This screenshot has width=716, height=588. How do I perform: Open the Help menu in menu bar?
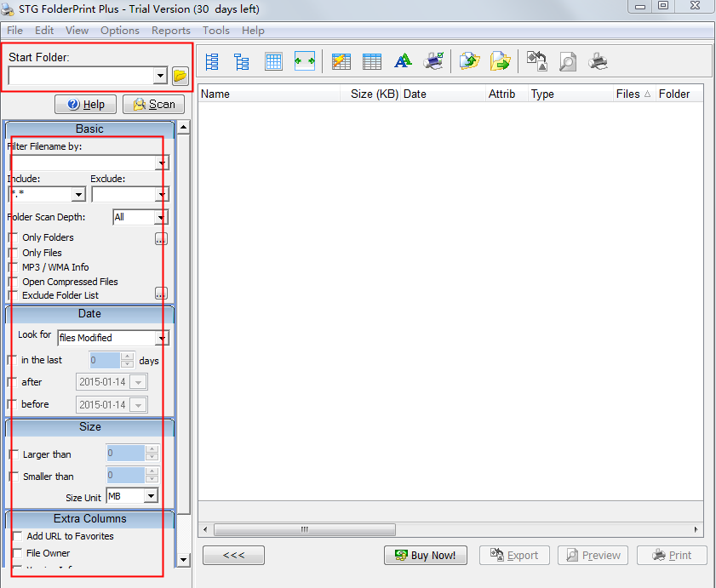tap(253, 31)
